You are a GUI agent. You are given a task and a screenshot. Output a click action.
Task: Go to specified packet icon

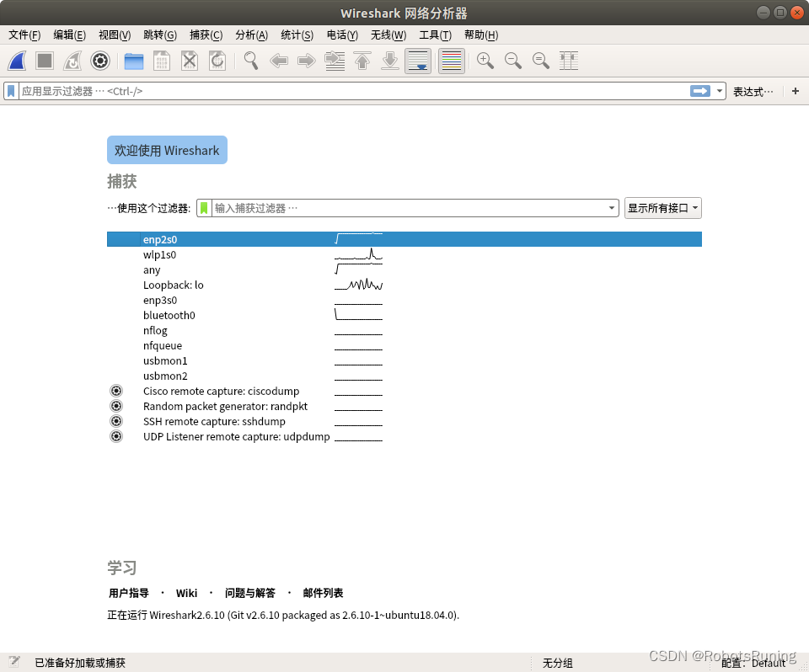[335, 61]
